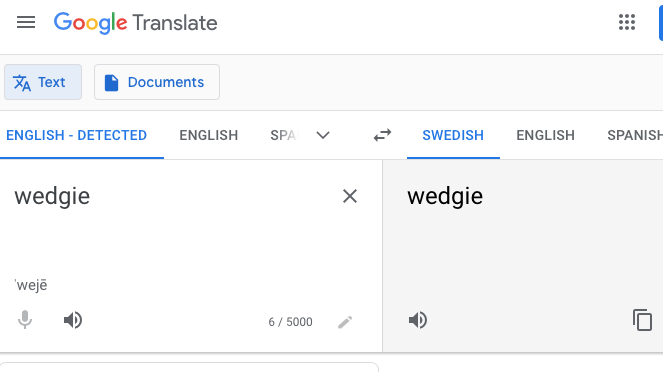Select the English - Detected source tab
Viewport: 663px width, 372px height.
tap(77, 135)
